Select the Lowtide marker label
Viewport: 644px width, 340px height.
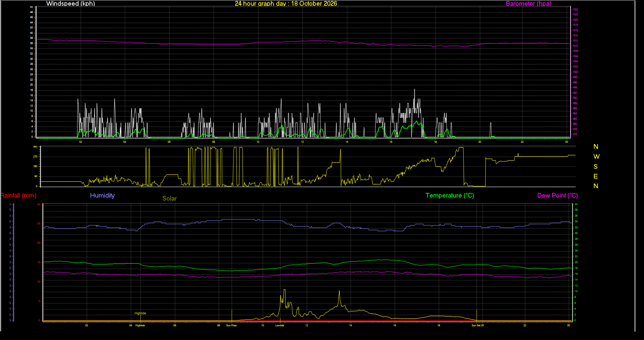(x=280, y=325)
